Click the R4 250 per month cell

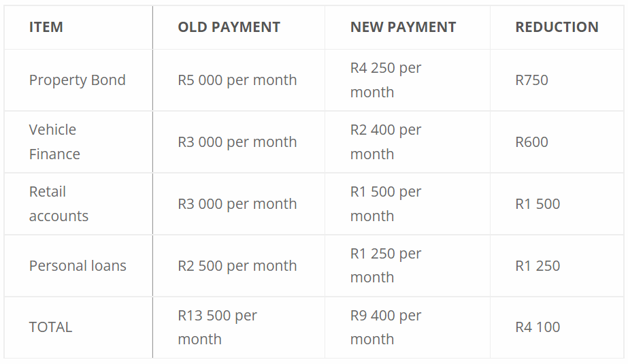click(386, 80)
